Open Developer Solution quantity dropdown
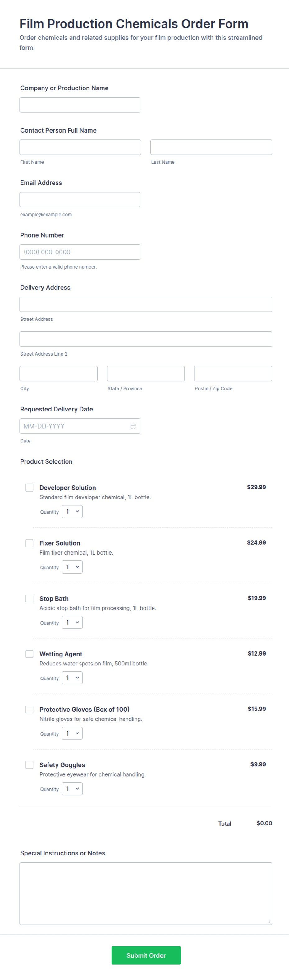 72,511
